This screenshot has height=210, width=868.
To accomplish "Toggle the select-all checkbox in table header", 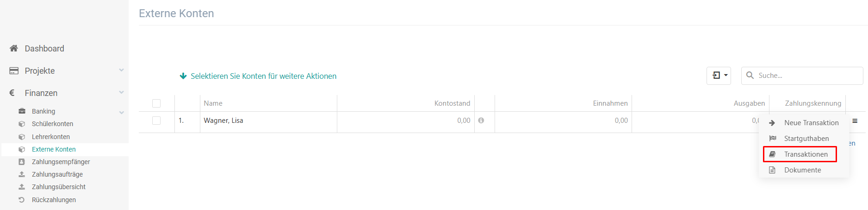I will [x=156, y=103].
